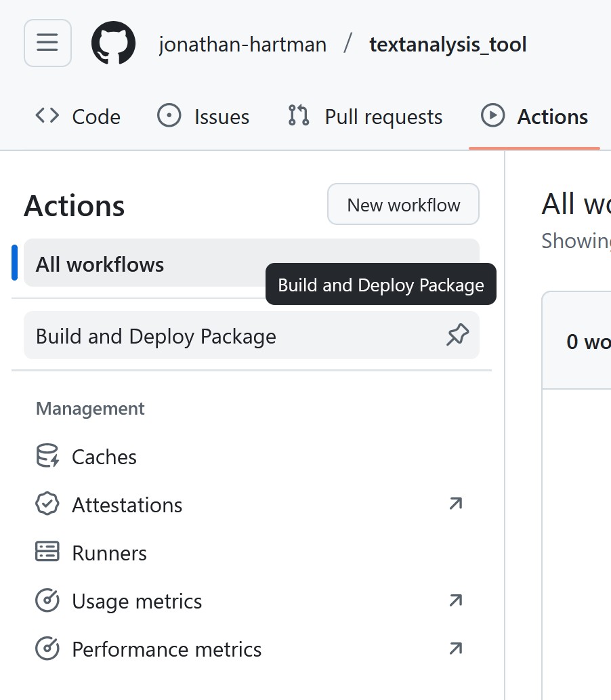Click the GitHub Octocat logo
The width and height of the screenshot is (611, 700).
click(113, 43)
